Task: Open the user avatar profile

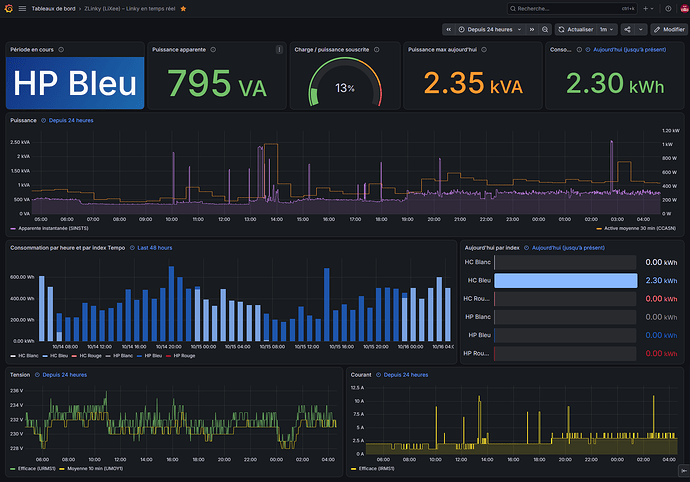Action: coord(685,8)
